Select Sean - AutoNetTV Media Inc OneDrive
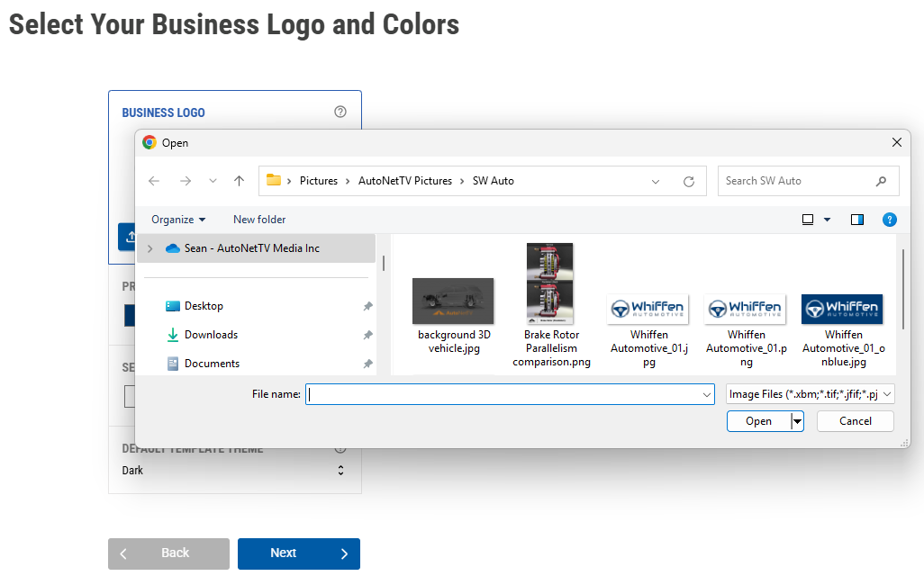The width and height of the screenshot is (924, 576). pyautogui.click(x=251, y=248)
